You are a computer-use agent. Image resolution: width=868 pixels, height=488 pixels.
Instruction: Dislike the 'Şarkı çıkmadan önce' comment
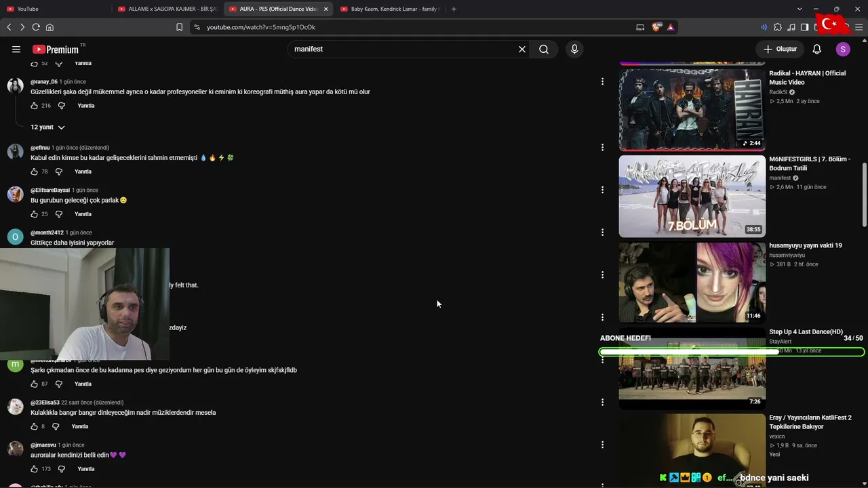58,384
